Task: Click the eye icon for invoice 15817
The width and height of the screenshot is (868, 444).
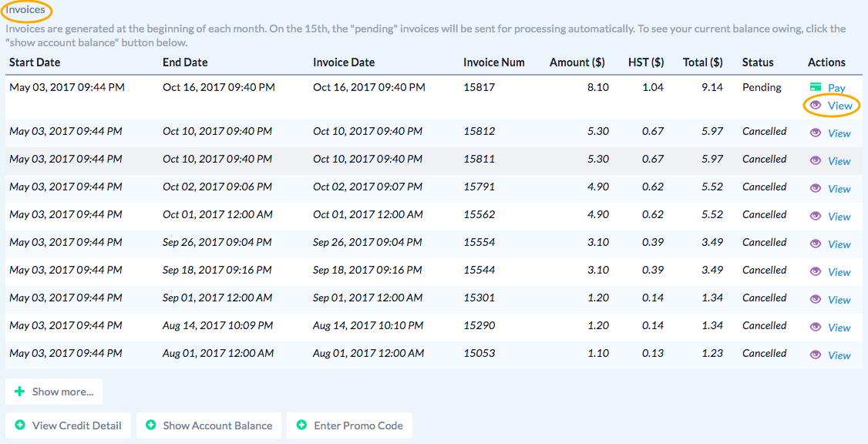Action: coord(816,105)
